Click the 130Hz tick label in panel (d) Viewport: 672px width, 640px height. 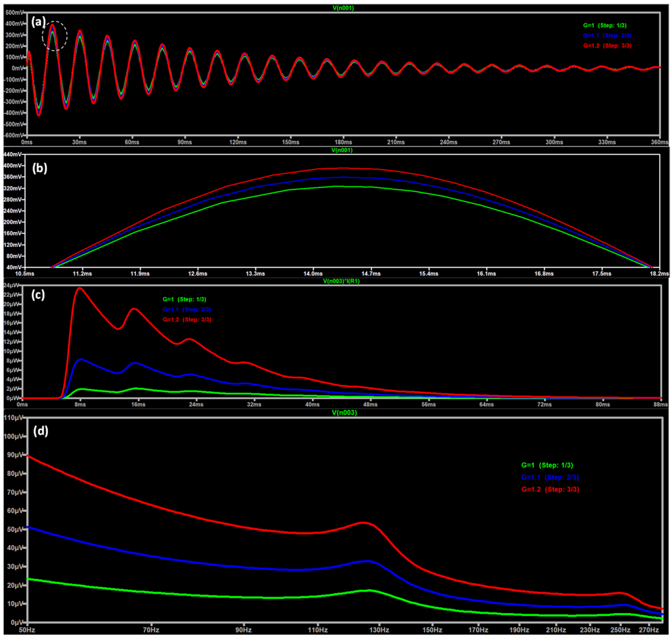point(379,630)
